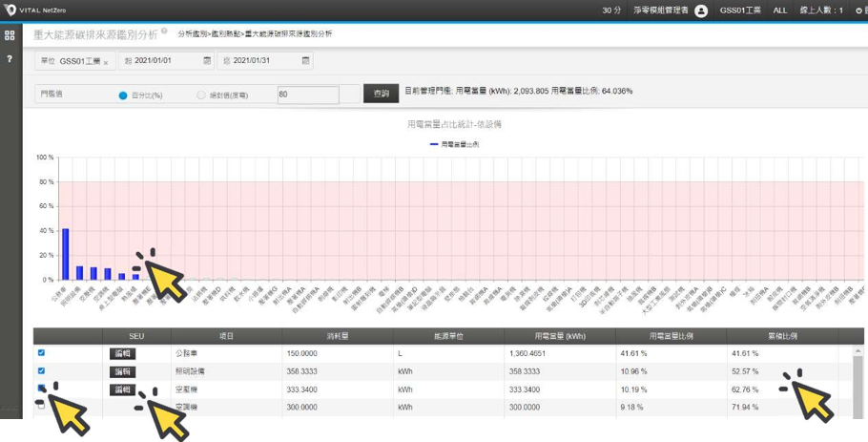This screenshot has height=442, width=868.
Task: Click the info icon beside the page title
Action: point(164,32)
